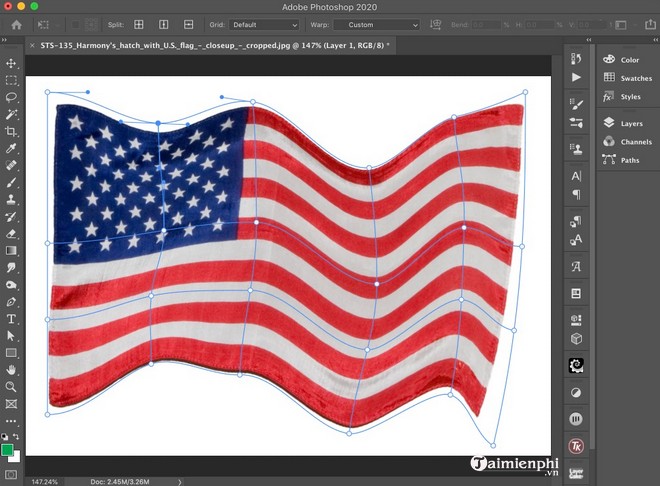Image resolution: width=660 pixels, height=486 pixels.
Task: Open the Share icon in options bar
Action: (650, 24)
